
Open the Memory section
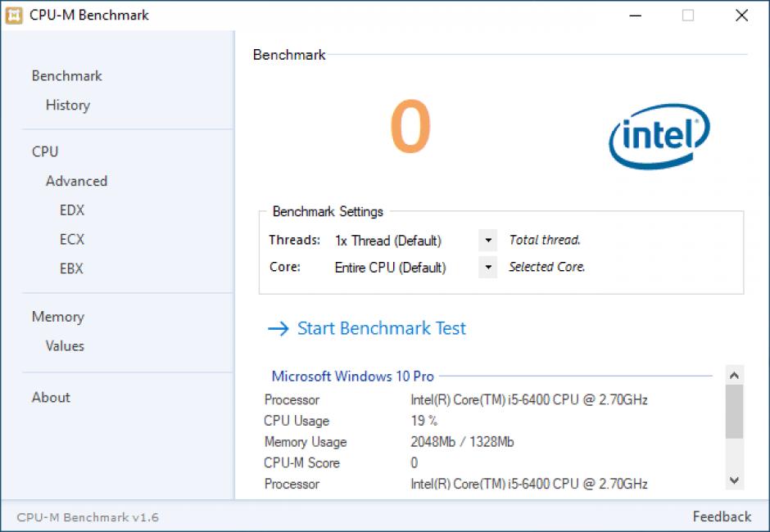point(58,317)
